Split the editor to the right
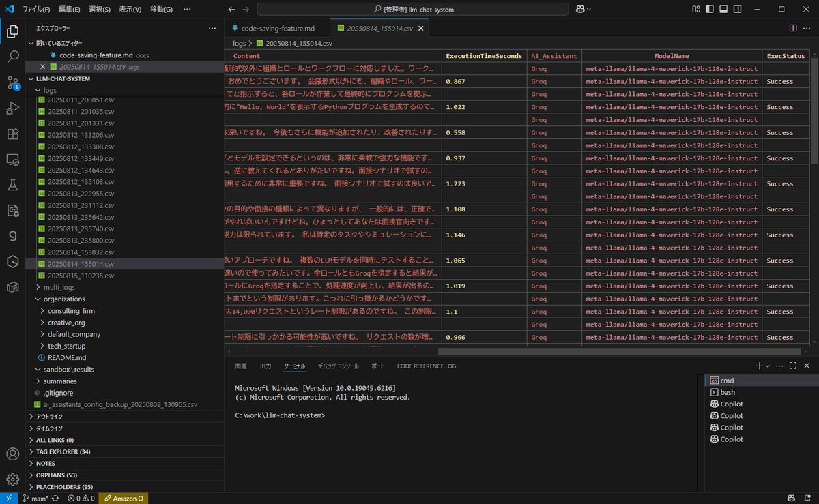The height and width of the screenshot is (504, 819). 793,28
